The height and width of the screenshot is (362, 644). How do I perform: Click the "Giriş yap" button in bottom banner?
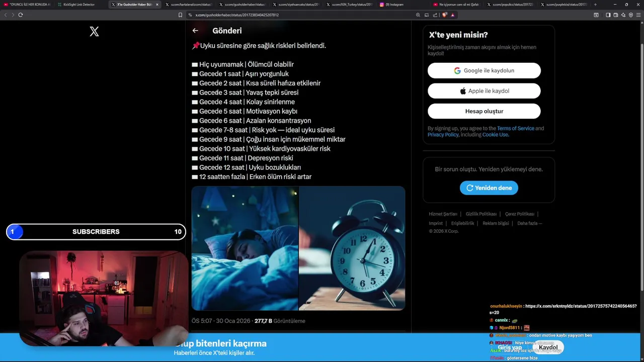coord(510,347)
